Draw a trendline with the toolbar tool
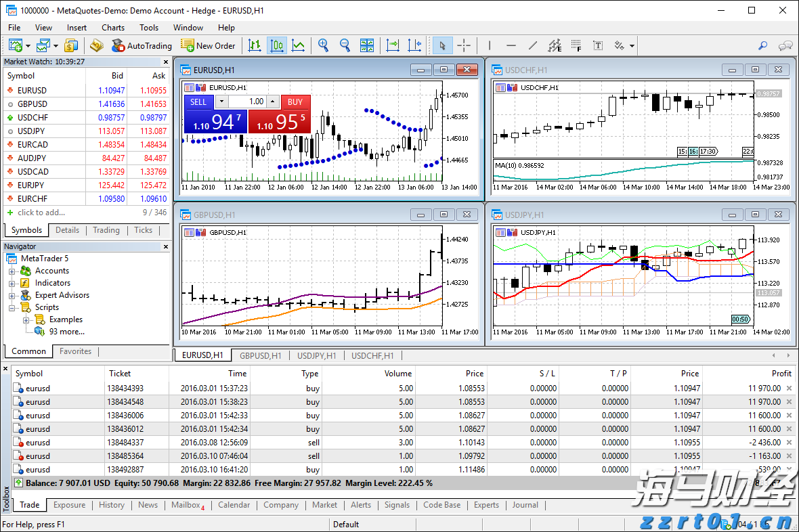 point(533,45)
